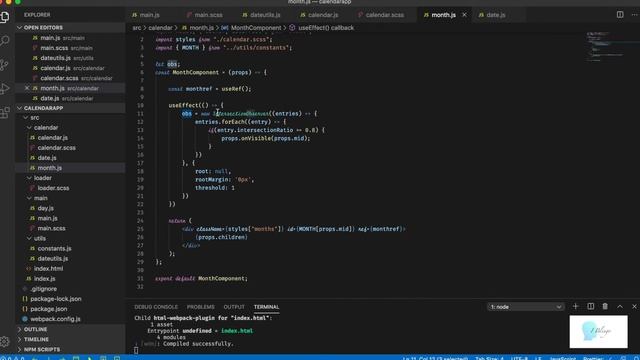
Task: Click the terminal input area
Action: point(136,350)
